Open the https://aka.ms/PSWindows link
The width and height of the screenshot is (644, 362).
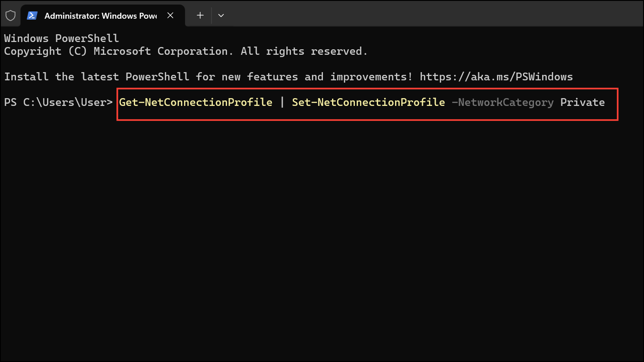point(496,77)
